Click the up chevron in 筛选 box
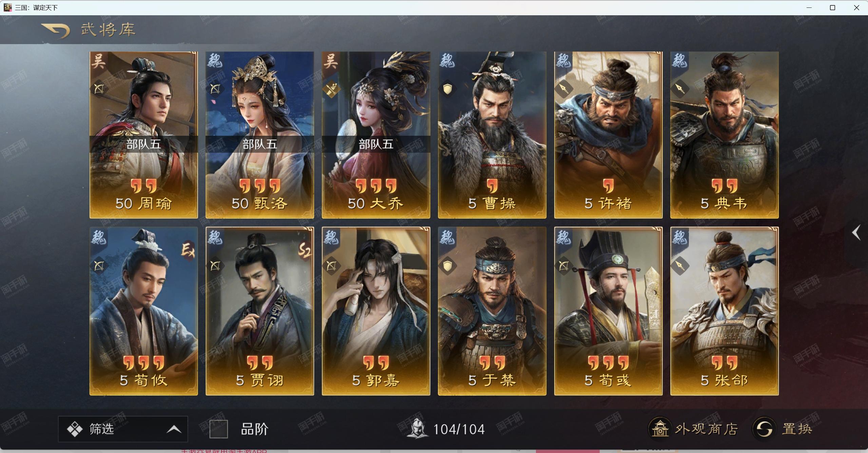868x453 pixels. [174, 429]
